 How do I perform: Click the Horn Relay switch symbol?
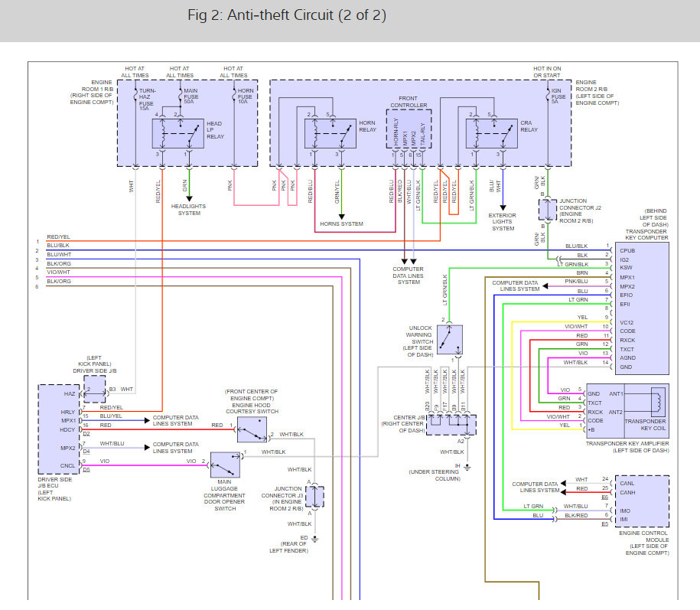tap(330, 133)
